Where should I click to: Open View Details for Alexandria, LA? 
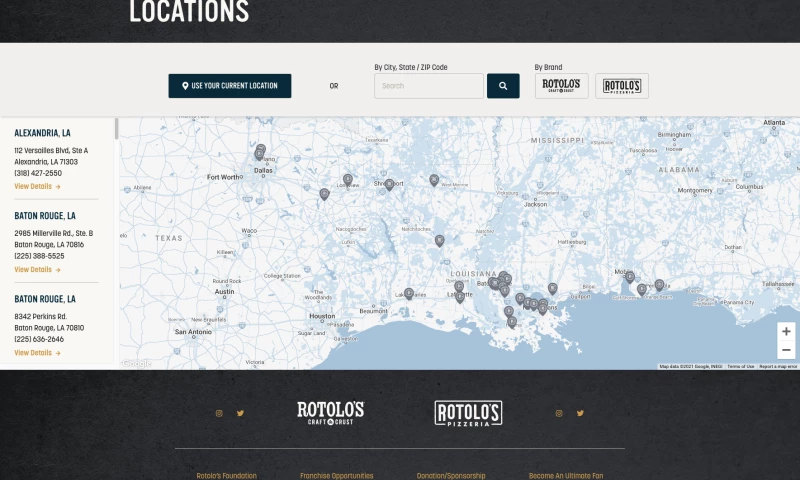click(x=37, y=187)
